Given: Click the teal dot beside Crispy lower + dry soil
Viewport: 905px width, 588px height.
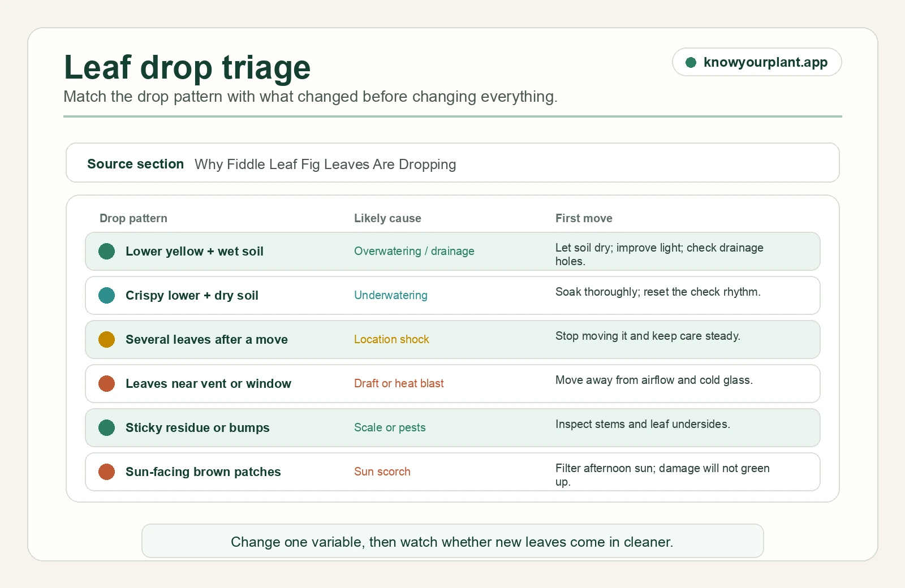Looking at the screenshot, I should coord(106,295).
